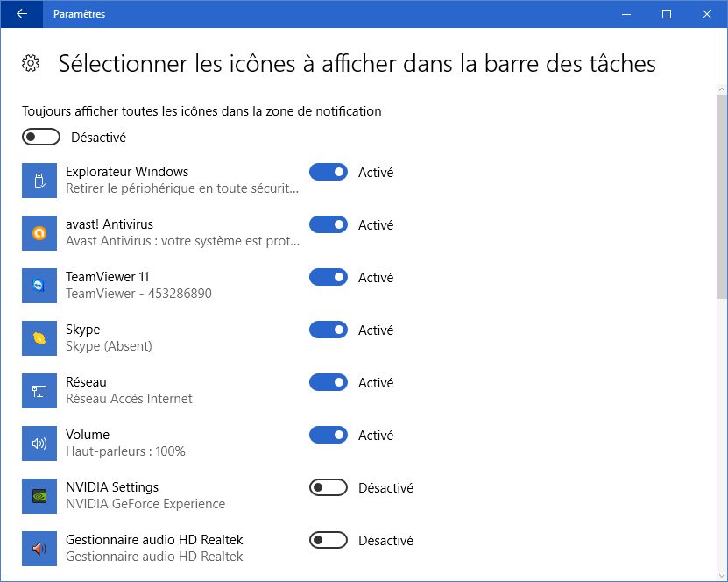This screenshot has height=582, width=728.
Task: Click the avast! Antivirus orange icon
Action: coord(39,233)
